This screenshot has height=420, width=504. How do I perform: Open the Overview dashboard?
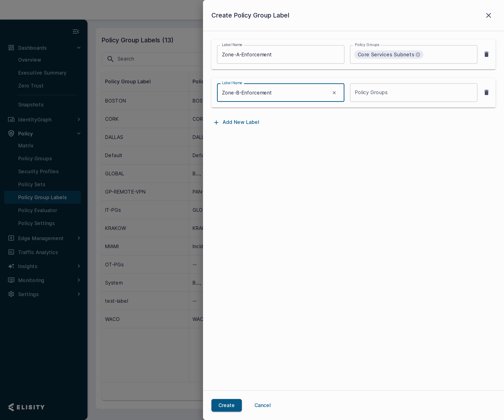[x=30, y=60]
